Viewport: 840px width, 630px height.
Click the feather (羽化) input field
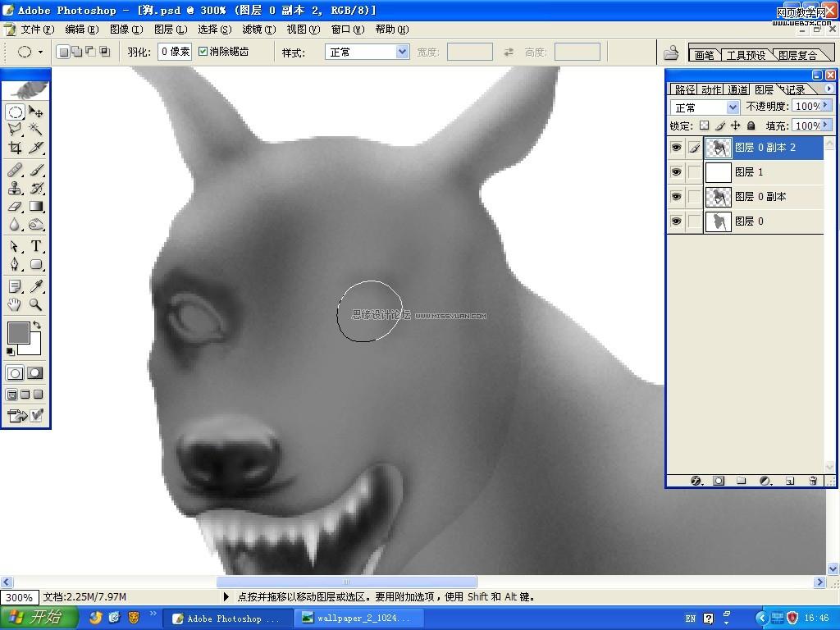(x=175, y=52)
